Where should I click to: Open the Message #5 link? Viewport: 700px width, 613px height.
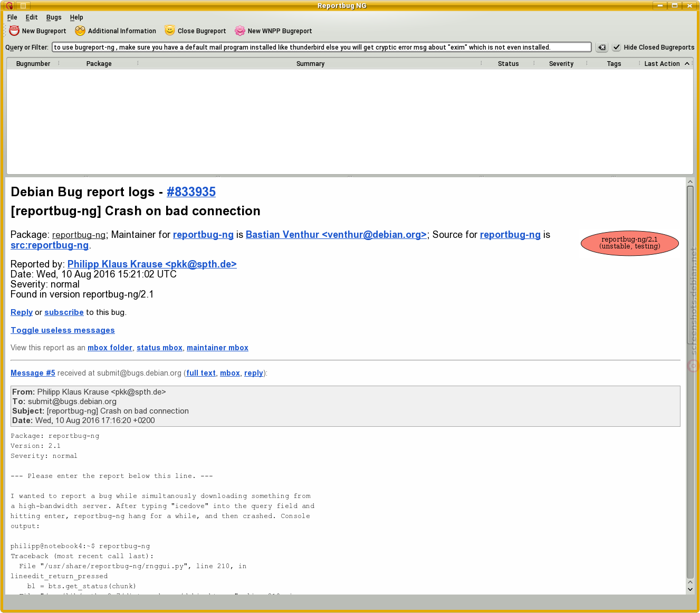[33, 373]
